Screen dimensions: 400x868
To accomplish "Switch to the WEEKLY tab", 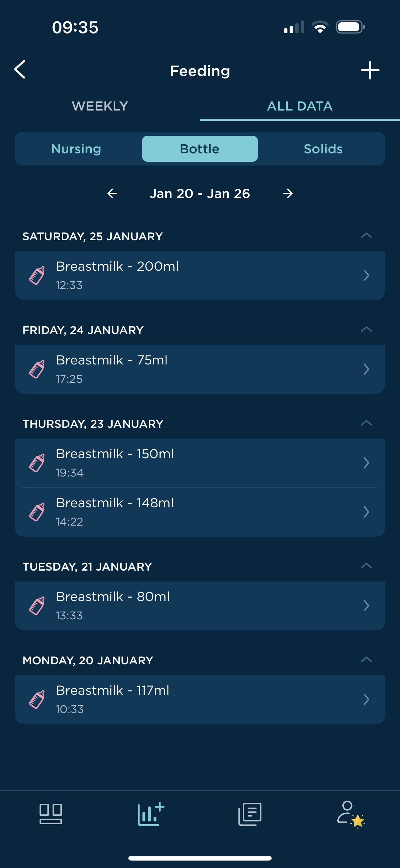I will (x=100, y=106).
